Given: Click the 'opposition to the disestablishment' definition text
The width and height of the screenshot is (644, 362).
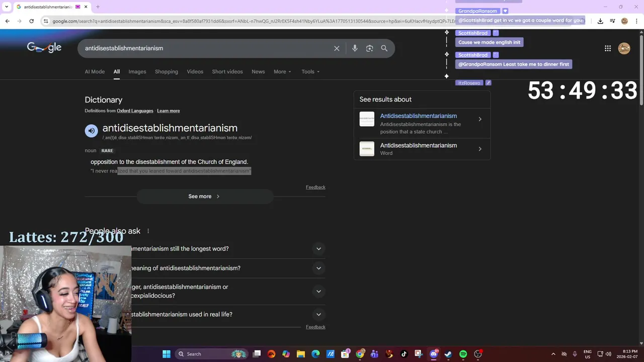Looking at the screenshot, I should 169,162.
